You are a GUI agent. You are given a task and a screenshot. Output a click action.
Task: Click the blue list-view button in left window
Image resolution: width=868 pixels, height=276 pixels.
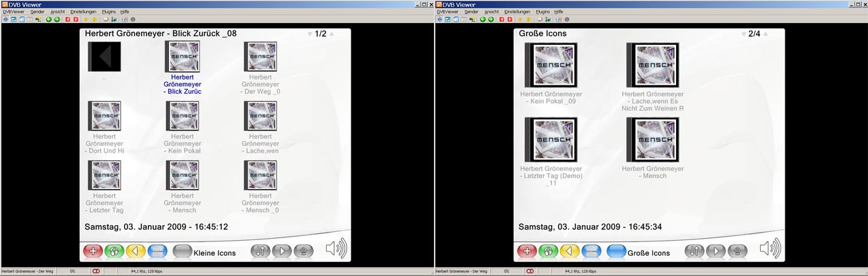(157, 251)
